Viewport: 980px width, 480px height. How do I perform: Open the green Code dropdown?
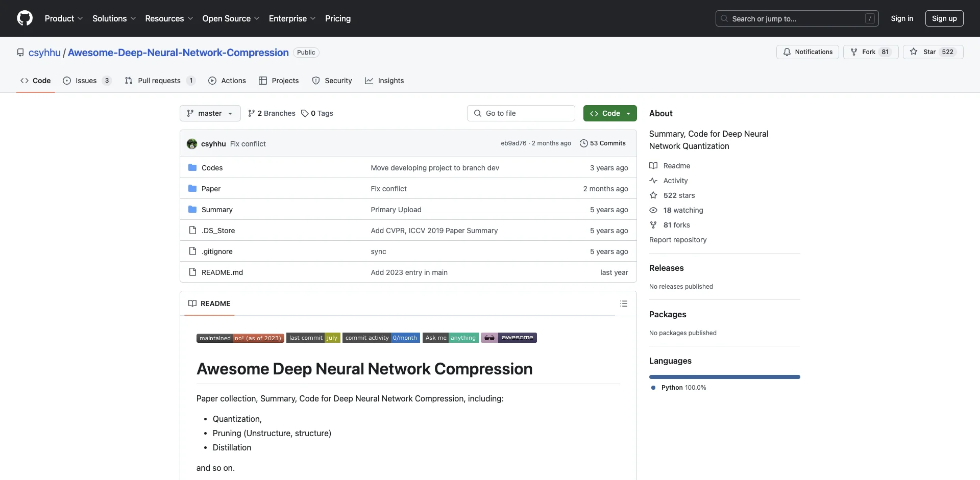(x=610, y=113)
